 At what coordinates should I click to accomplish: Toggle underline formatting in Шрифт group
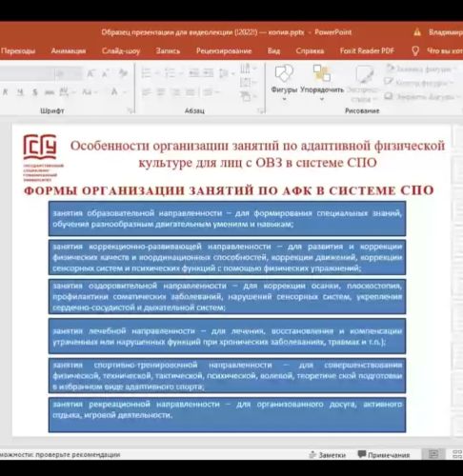(x=20, y=92)
